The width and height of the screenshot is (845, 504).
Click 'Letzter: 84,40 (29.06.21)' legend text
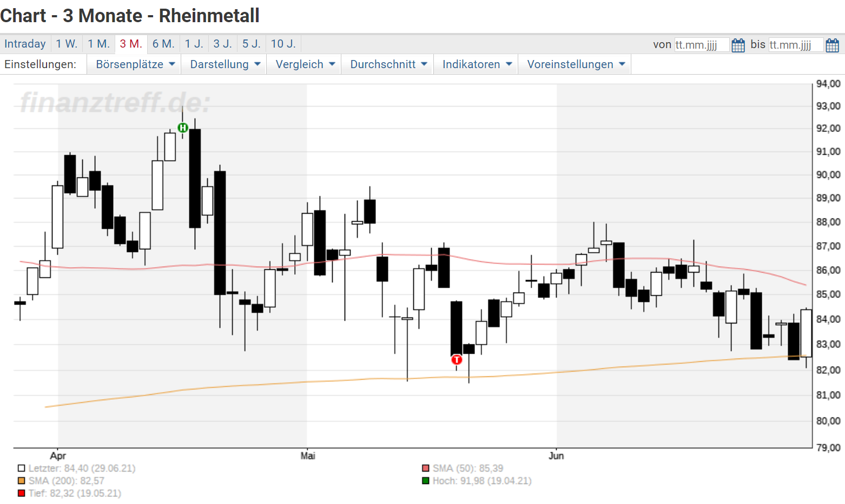[82, 468]
